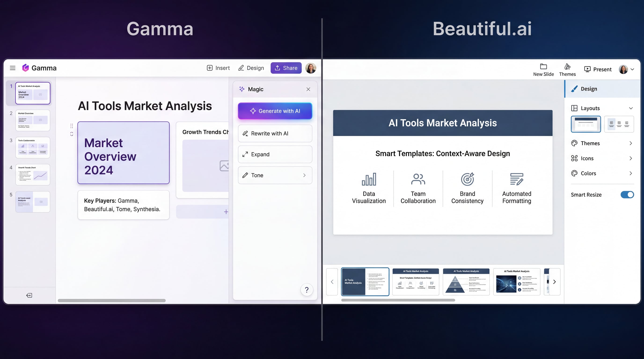Go to previous slides with left arrow

point(332,282)
